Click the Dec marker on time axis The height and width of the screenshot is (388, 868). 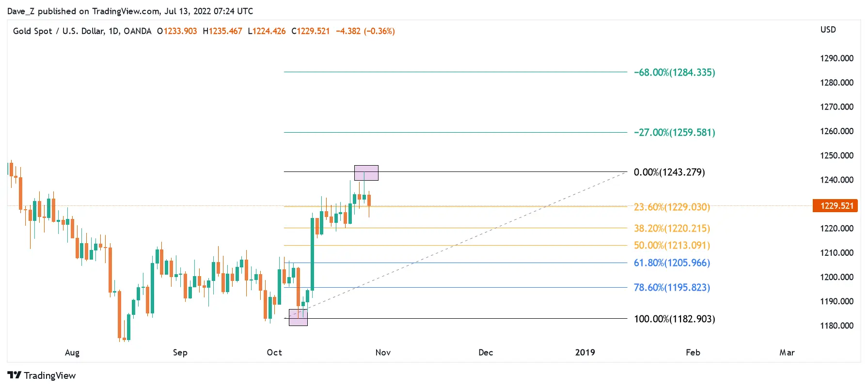point(486,353)
